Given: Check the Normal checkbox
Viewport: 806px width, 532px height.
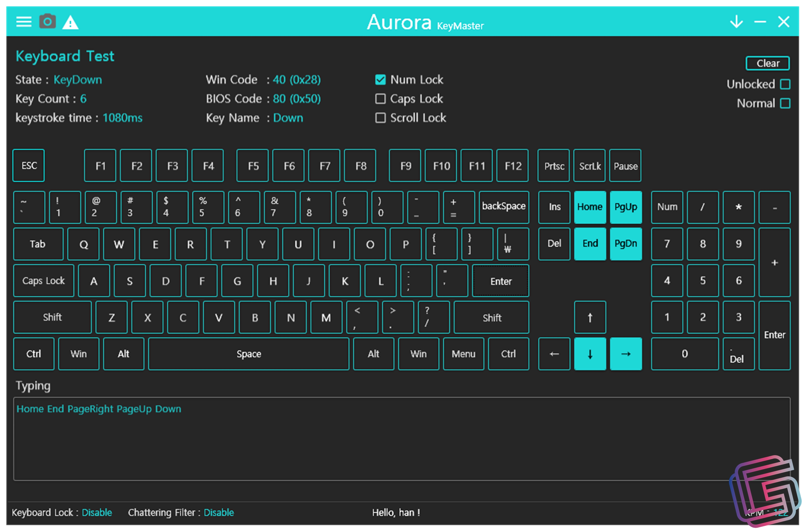Looking at the screenshot, I should [x=785, y=103].
